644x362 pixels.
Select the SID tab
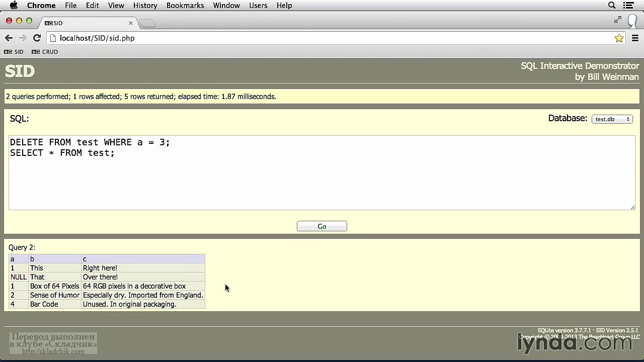click(88, 23)
